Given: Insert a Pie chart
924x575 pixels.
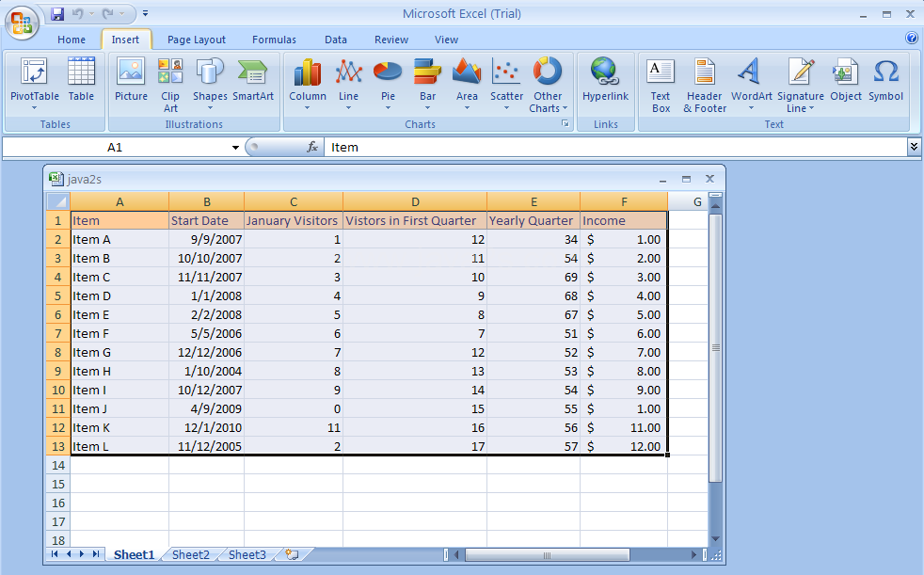Looking at the screenshot, I should click(x=388, y=84).
